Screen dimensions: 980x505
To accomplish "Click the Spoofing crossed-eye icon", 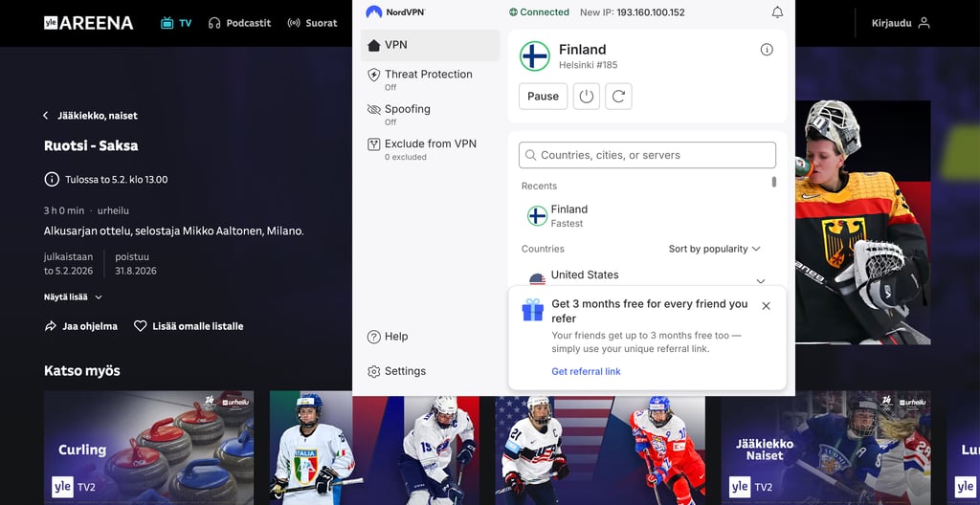I will click(x=374, y=109).
